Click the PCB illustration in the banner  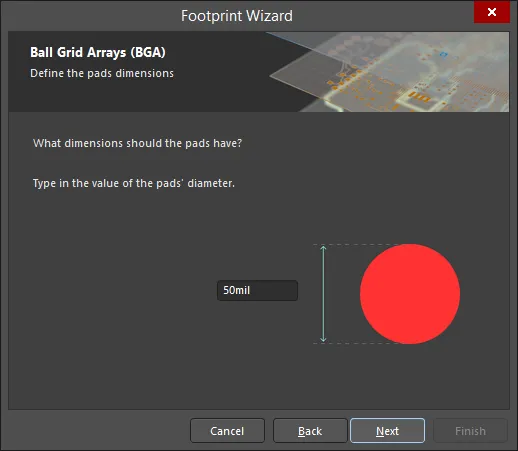pyautogui.click(x=390, y=72)
